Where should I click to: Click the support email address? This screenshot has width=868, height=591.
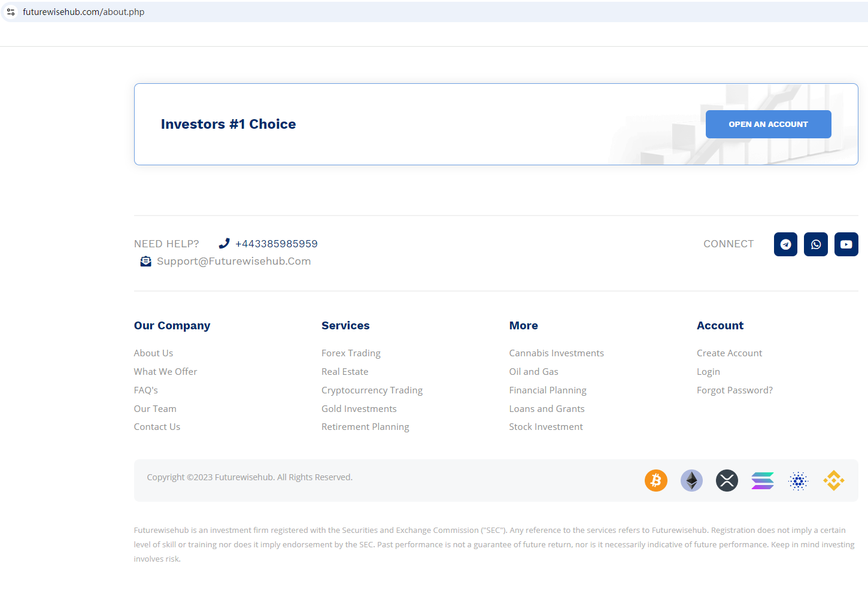[x=233, y=261]
